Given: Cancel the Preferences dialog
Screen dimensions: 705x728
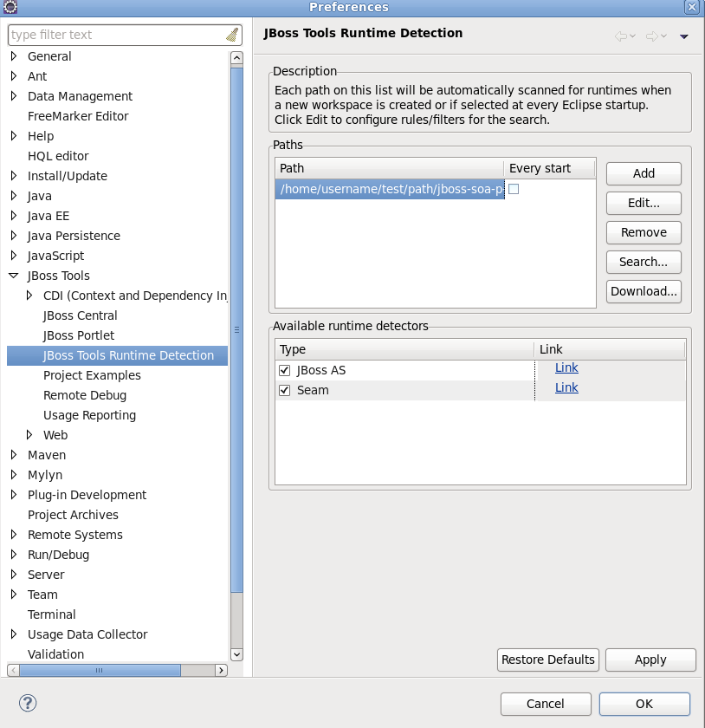Looking at the screenshot, I should tap(546, 704).
